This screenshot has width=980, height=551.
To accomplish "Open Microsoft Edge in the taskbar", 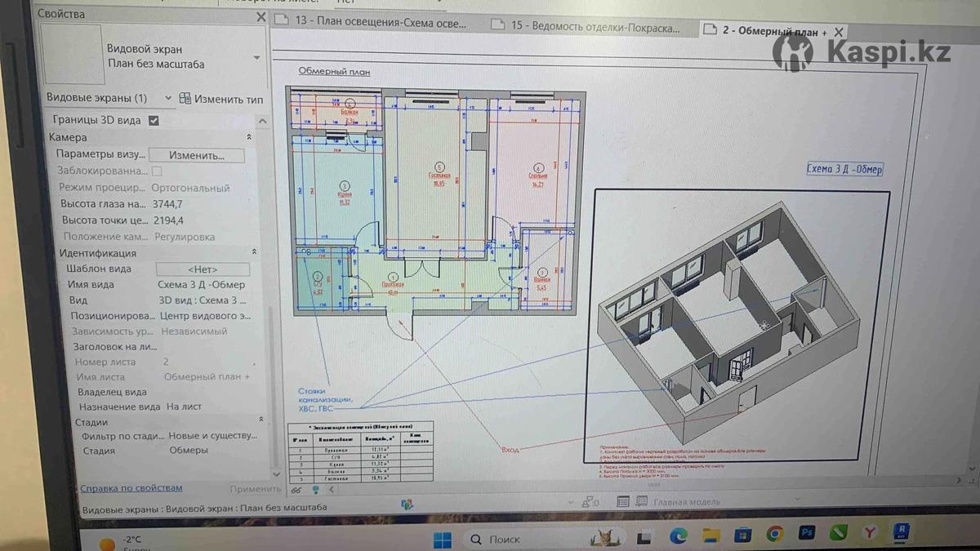I will [678, 535].
